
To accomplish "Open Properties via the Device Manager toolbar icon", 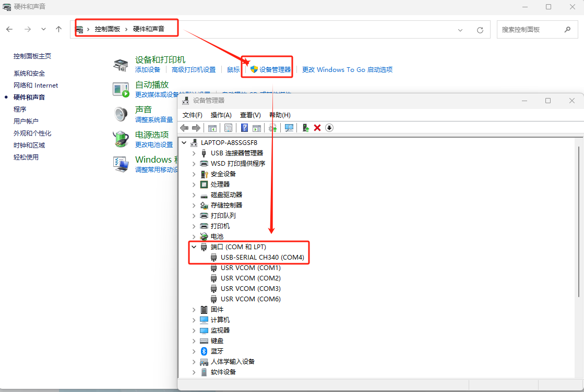I will (228, 128).
